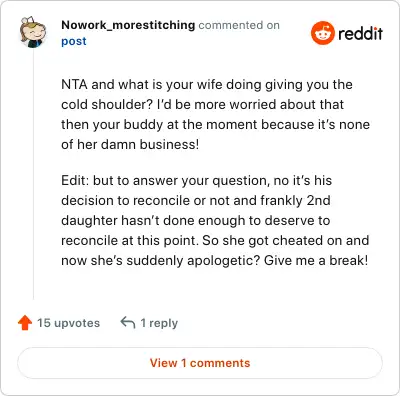The image size is (400, 396).
Task: Click the View 1 comments button
Action: 200,363
